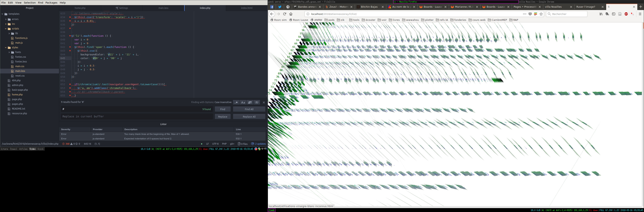
Task: Click the Replace All button
Action: pos(249,117)
